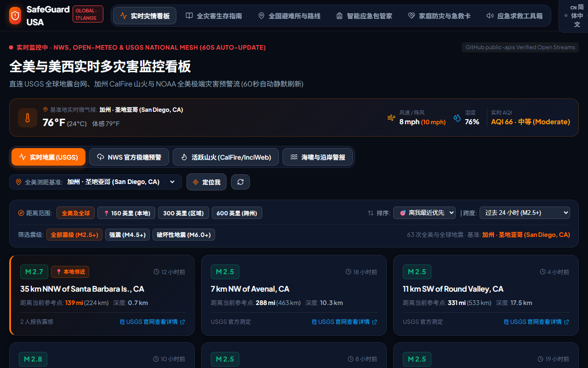Show 活跃山火 (CalFire/InciWeb) tab
588x368 pixels.
tap(226, 157)
